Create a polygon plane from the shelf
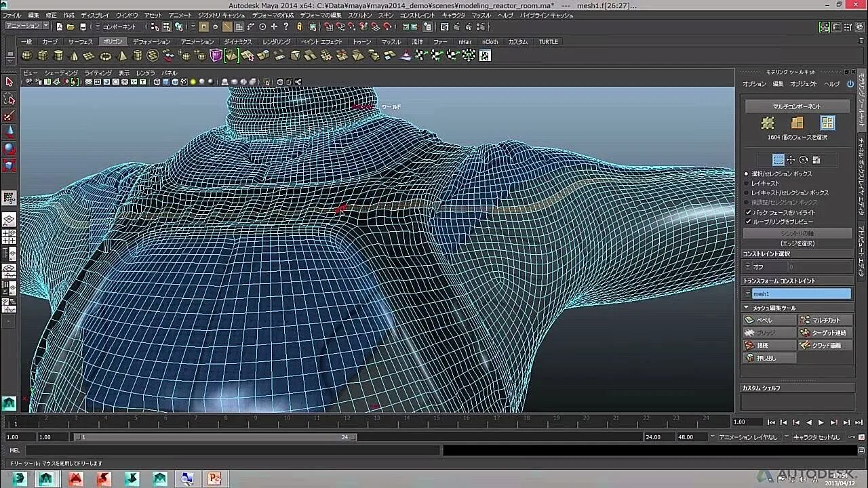This screenshot has height=488, width=868. (x=90, y=56)
